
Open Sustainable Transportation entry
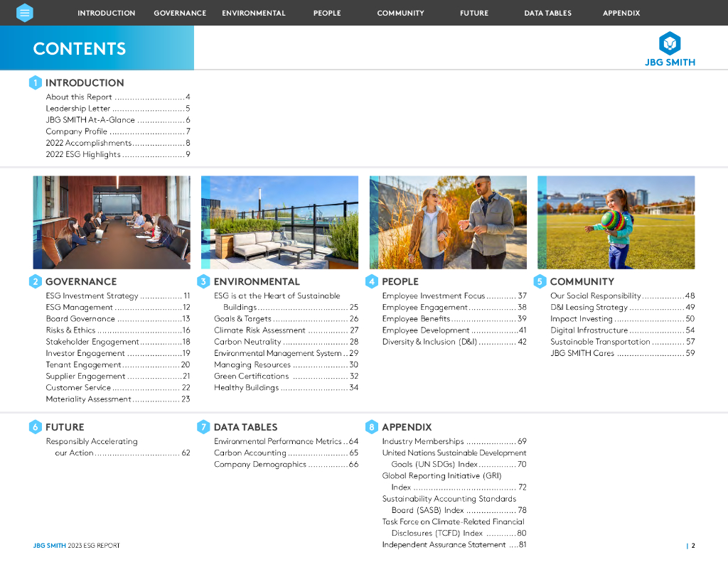pyautogui.click(x=623, y=342)
